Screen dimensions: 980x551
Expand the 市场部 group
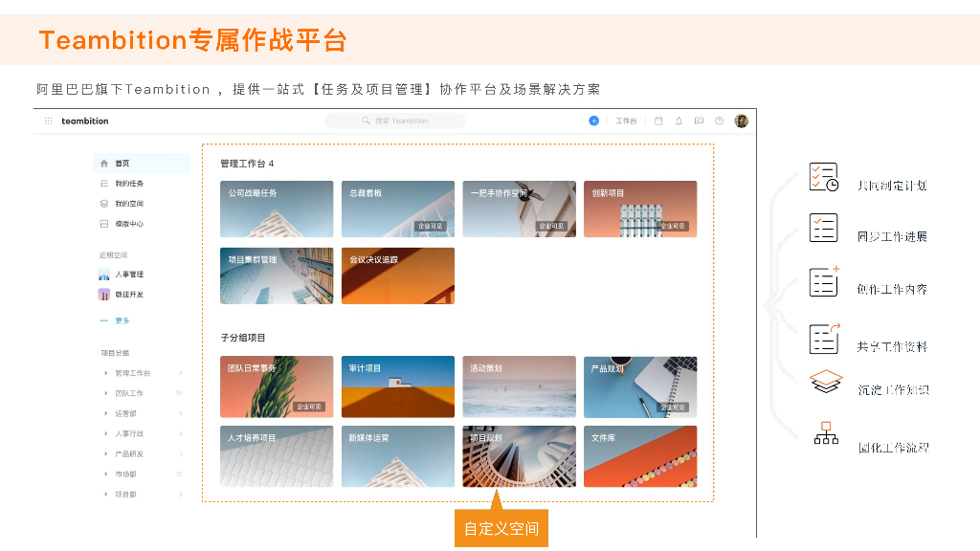105,474
